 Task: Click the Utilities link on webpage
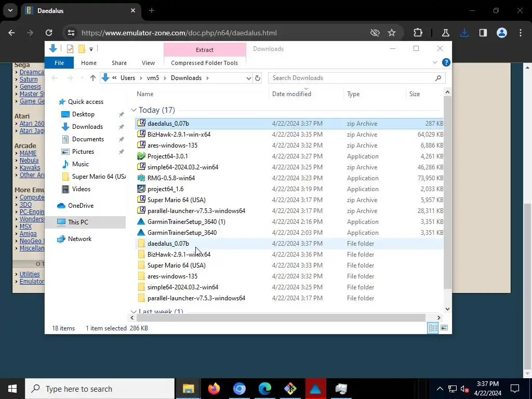(x=30, y=274)
